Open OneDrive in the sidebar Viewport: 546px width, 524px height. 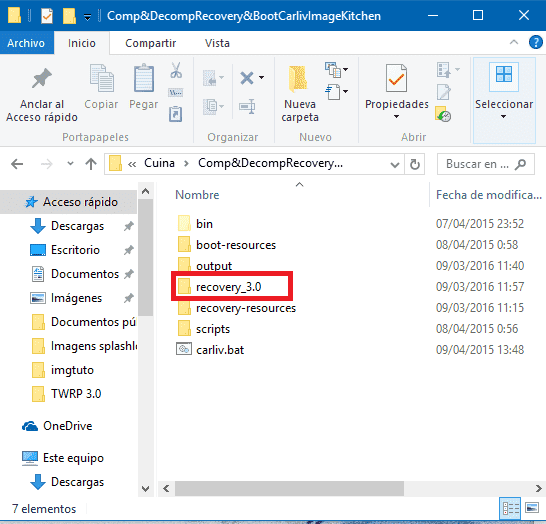[x=68, y=426]
